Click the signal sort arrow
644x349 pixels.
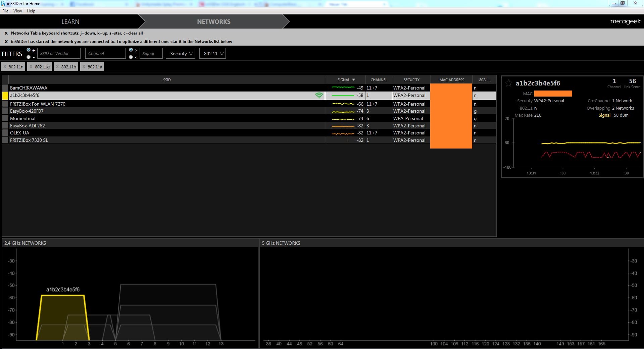point(353,80)
